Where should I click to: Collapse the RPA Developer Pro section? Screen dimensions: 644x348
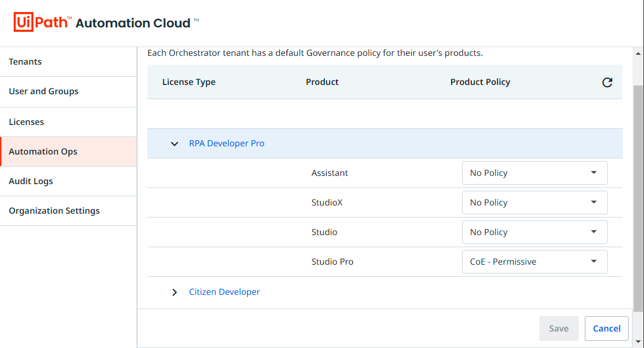(x=174, y=144)
